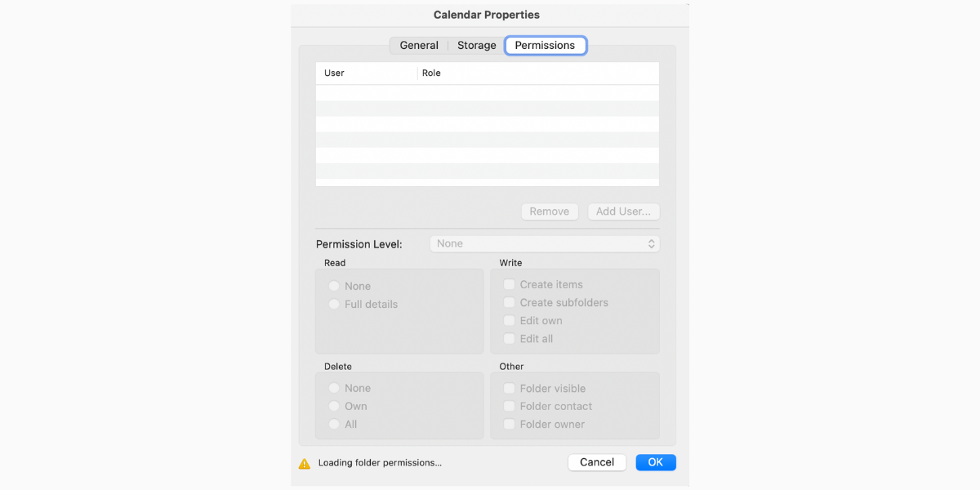Viewport: 980px width, 490px height.
Task: Sort by the User column header
Action: [334, 73]
